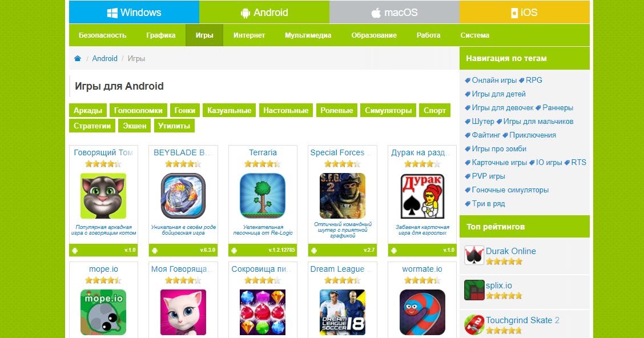Open the iOS platform tab
Image resolution: width=644 pixels, height=338 pixels.
(x=525, y=13)
